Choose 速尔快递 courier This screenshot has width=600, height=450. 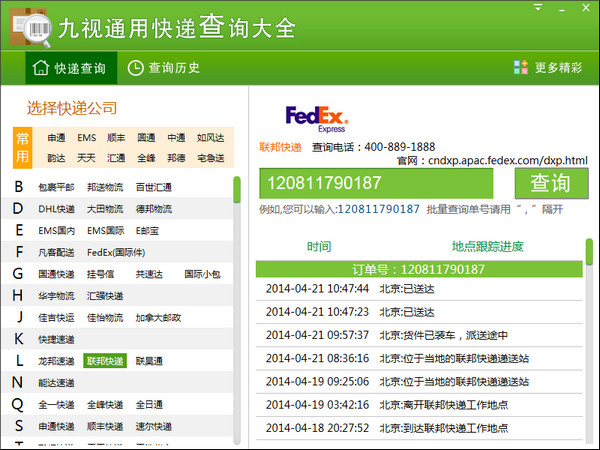154,427
